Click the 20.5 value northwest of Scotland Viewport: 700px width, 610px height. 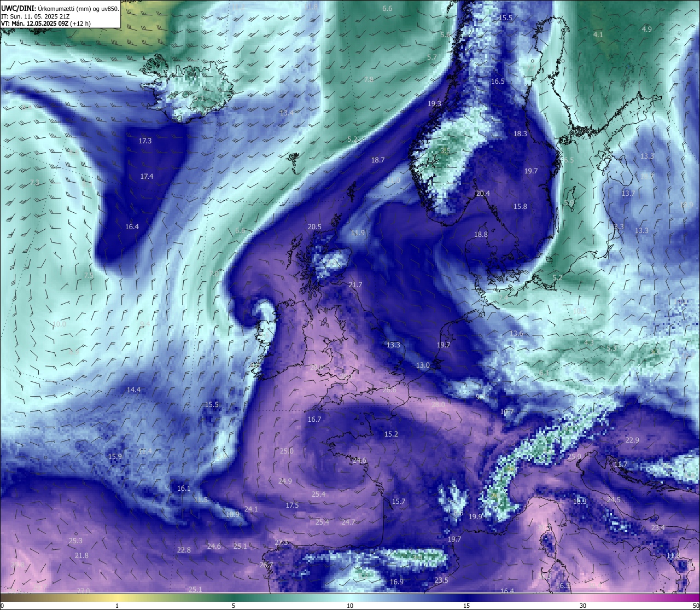[x=314, y=226]
